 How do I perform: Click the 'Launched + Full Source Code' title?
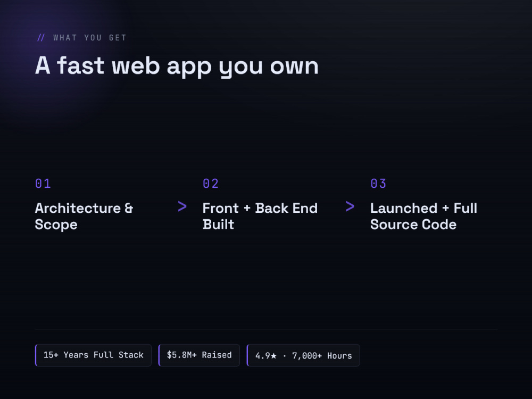[424, 216]
